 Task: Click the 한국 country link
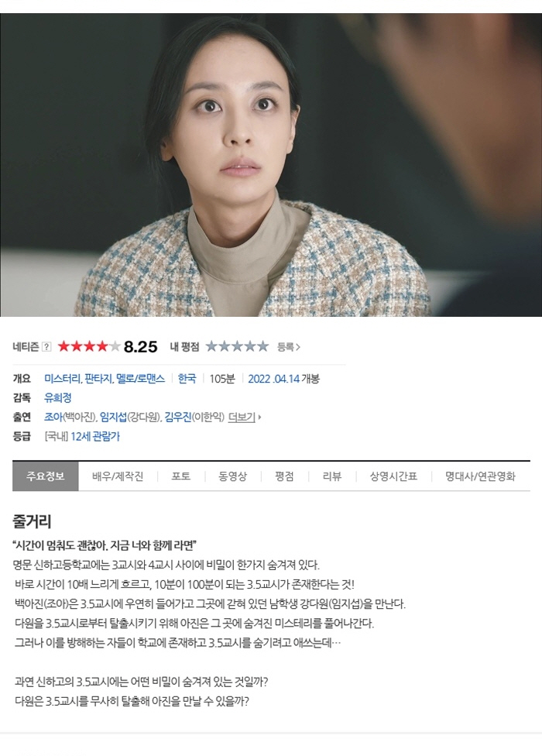pos(187,379)
